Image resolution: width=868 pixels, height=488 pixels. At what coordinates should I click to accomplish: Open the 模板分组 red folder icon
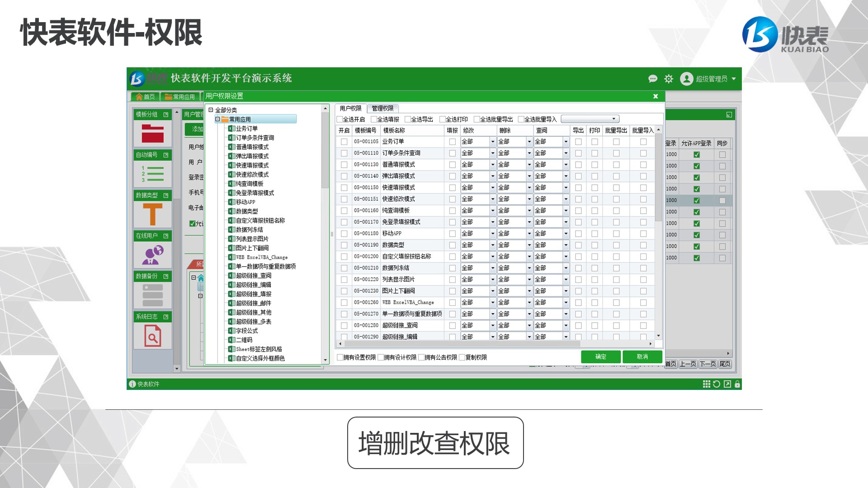(x=152, y=134)
